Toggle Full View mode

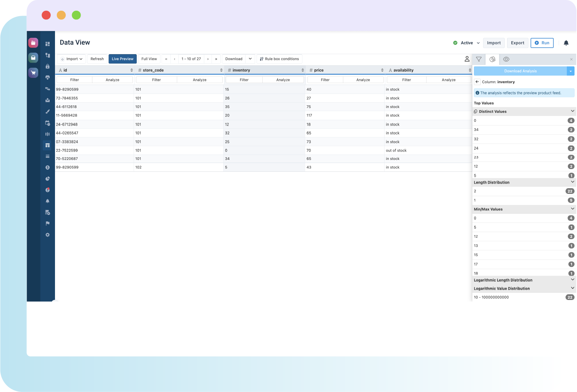tap(149, 59)
